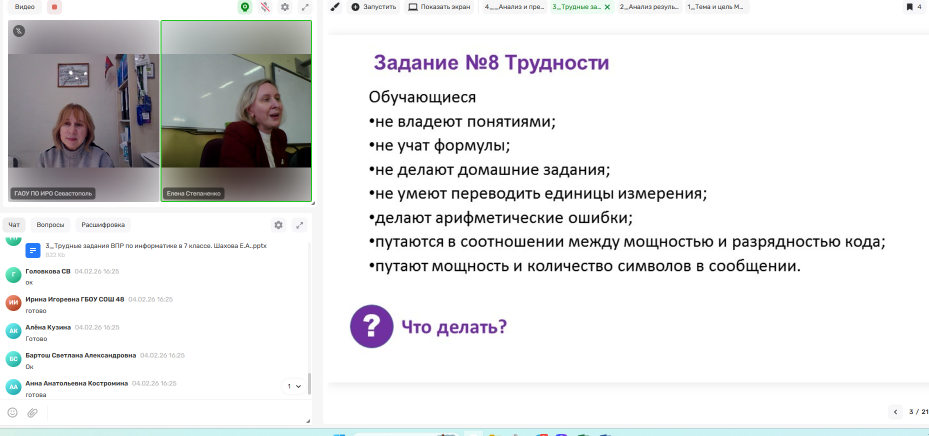This screenshot has height=436, width=929.
Task: Expand the video panel to fullscreen
Action: 304,7
